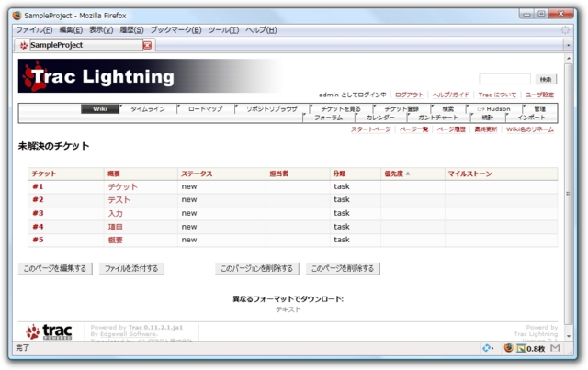Open the インポート navigation item
The image size is (588, 370).
[x=531, y=118]
